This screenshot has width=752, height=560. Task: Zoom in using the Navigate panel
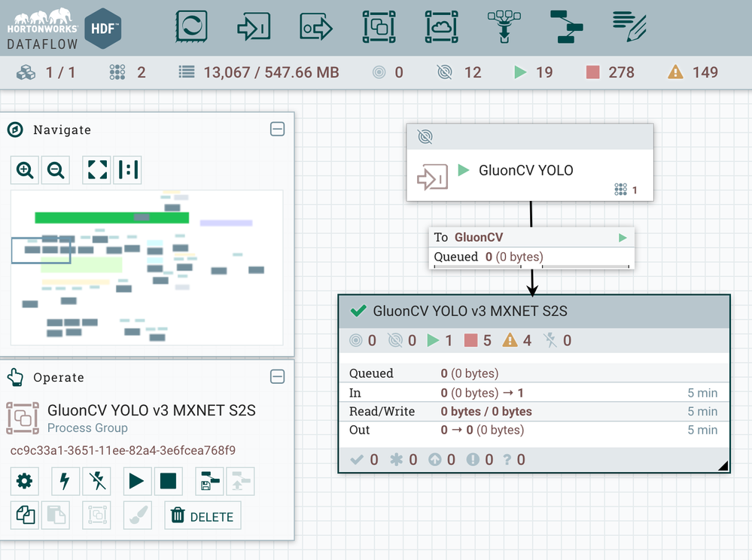(x=24, y=169)
